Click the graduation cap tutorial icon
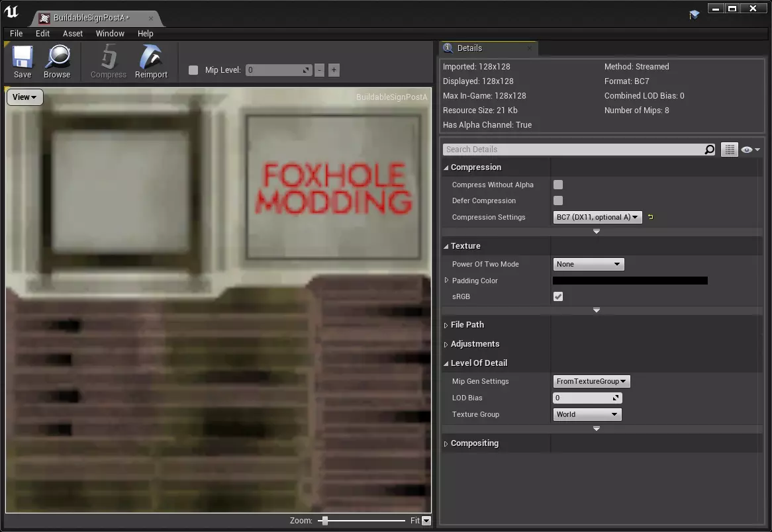 694,15
